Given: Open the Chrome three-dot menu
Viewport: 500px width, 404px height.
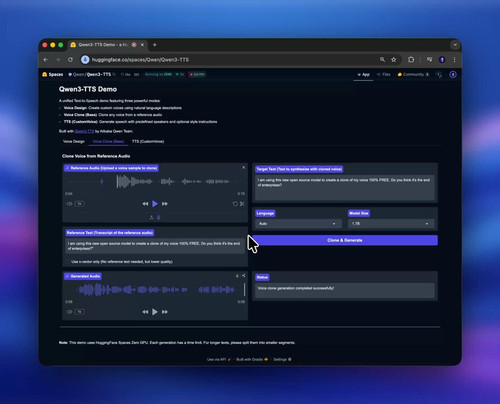Looking at the screenshot, I should tap(454, 60).
